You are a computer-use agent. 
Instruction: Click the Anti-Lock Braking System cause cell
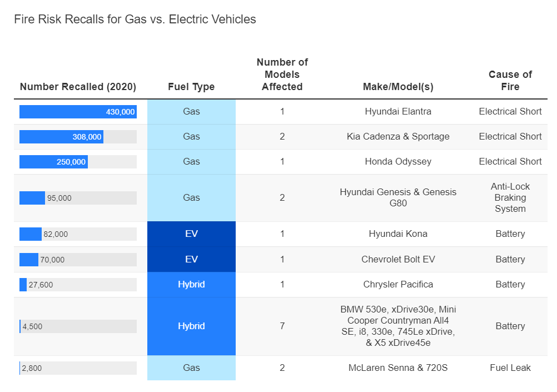pos(510,197)
